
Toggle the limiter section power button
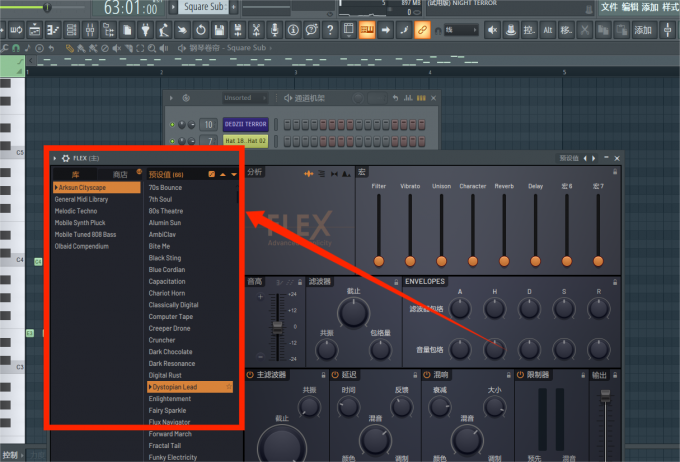coord(520,375)
